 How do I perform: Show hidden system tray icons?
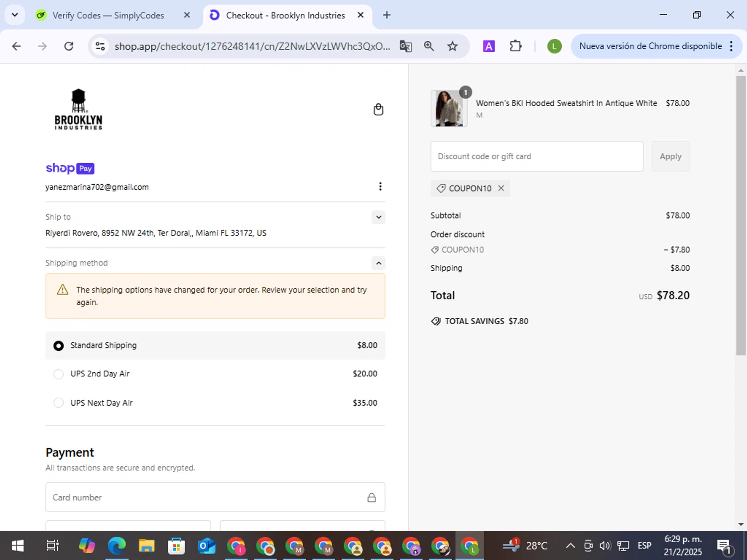(571, 546)
